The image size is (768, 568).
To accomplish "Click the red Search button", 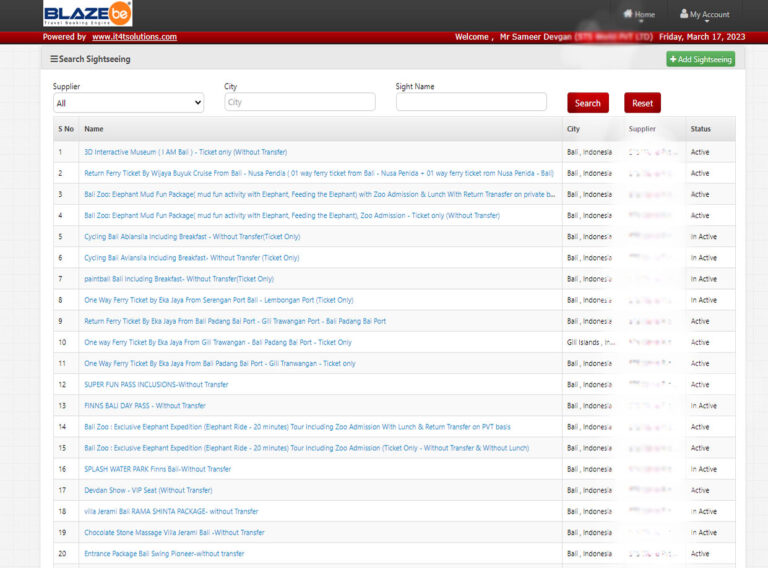I will tap(588, 103).
